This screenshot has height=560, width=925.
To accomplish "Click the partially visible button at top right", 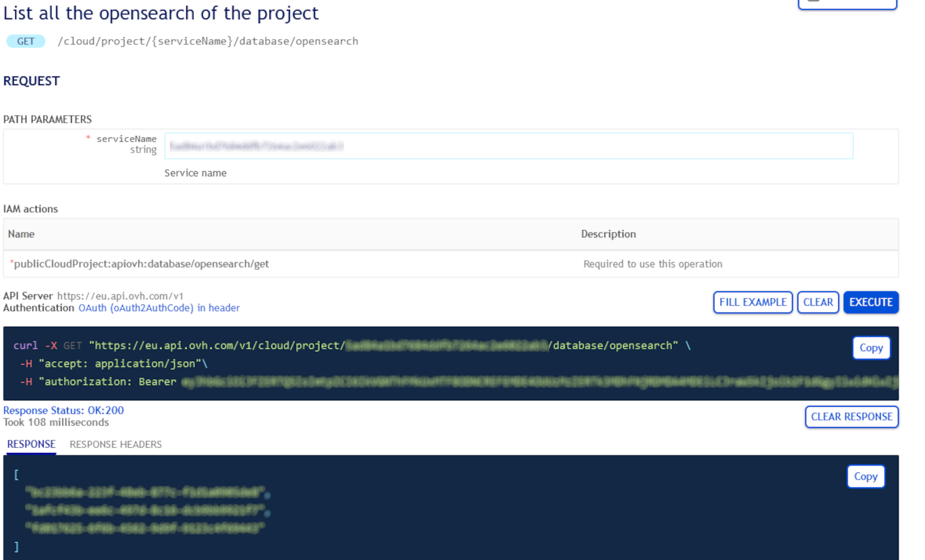I will click(x=848, y=3).
